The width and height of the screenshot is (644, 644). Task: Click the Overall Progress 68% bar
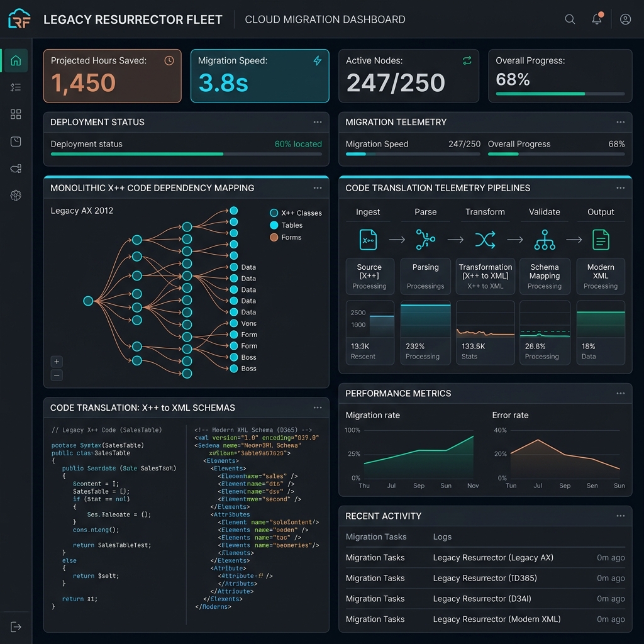(x=560, y=94)
